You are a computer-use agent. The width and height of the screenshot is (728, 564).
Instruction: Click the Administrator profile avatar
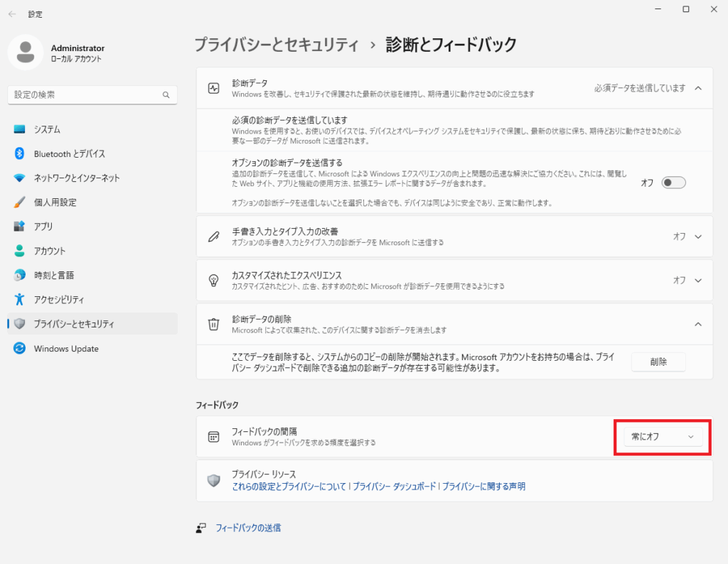click(26, 53)
